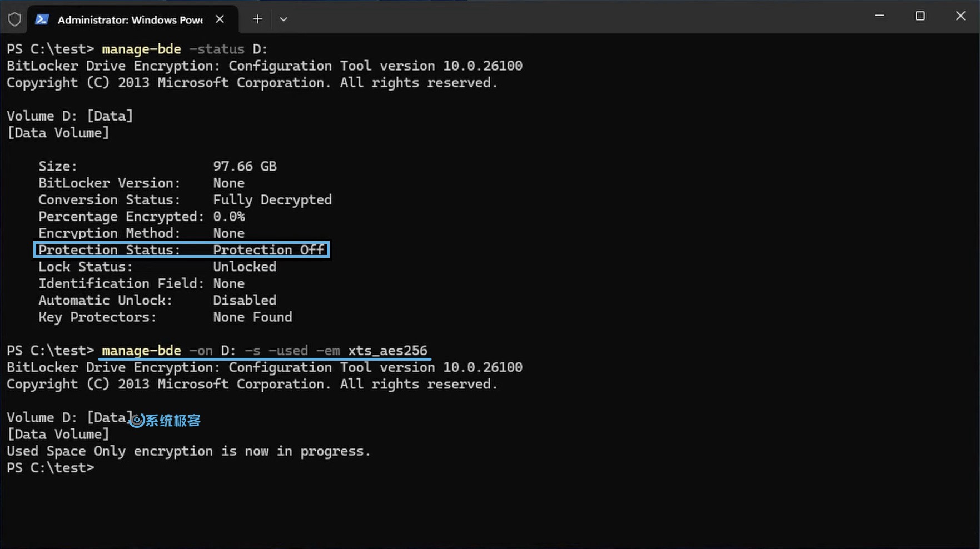Click the Conversion Status: Fully Decrypted line

click(185, 199)
